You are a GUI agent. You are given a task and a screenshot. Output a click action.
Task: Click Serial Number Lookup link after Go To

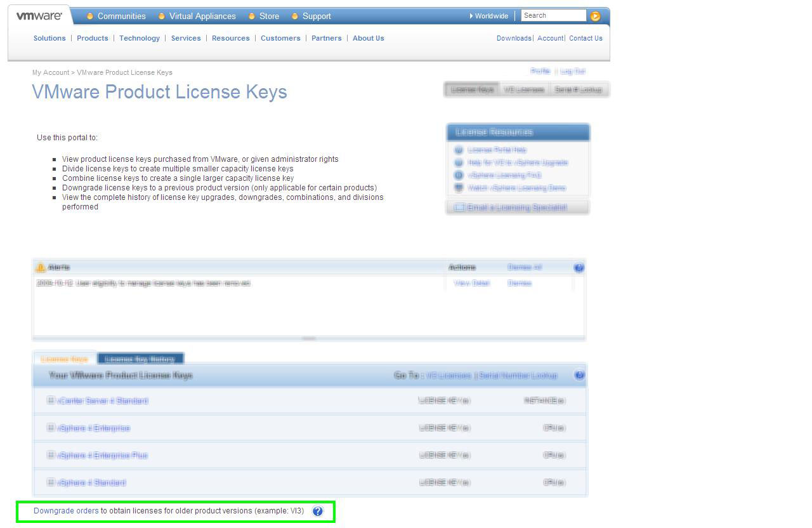pos(518,376)
